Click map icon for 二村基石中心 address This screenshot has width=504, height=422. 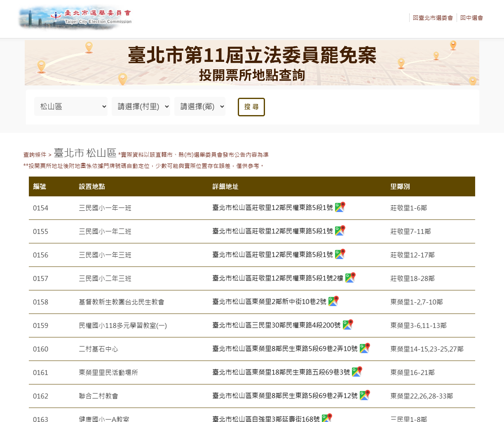pyautogui.click(x=364, y=348)
